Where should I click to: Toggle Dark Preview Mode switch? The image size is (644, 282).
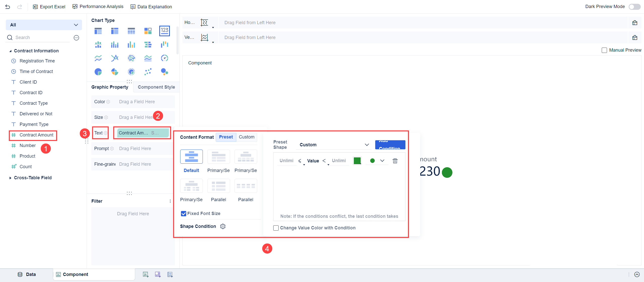click(x=634, y=7)
